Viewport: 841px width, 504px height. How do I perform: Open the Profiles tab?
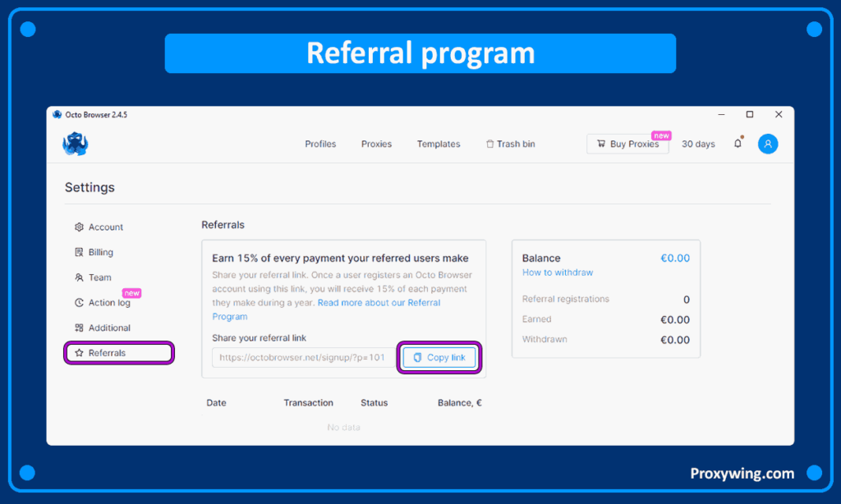(320, 144)
